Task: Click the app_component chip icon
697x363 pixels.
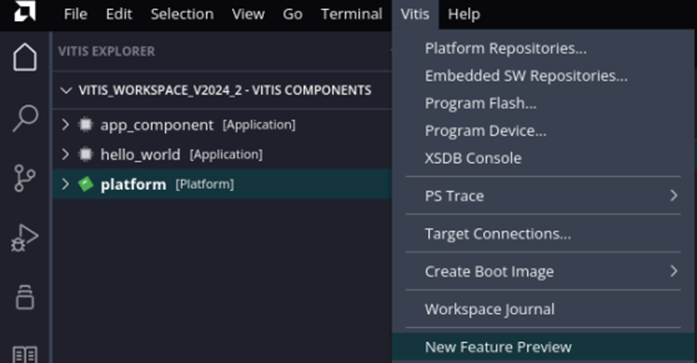Action: [85, 125]
